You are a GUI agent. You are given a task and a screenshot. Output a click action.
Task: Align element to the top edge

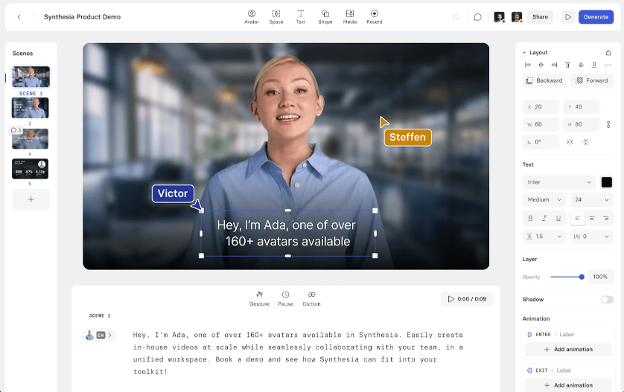(x=567, y=65)
